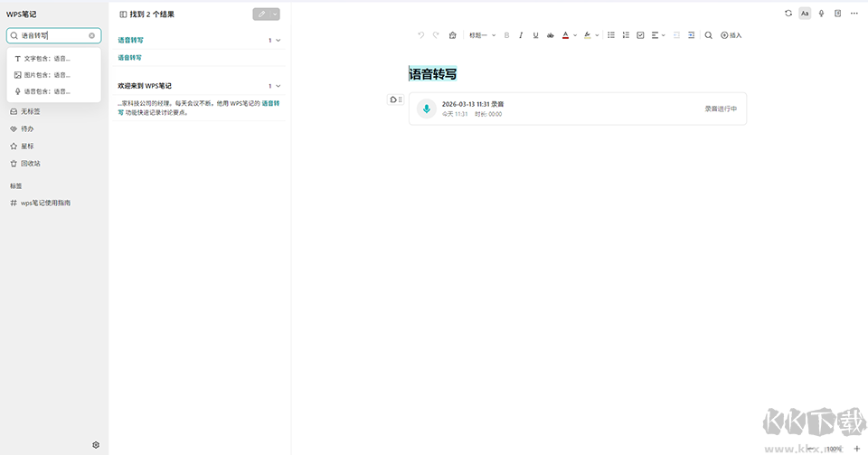
Task: Click the undo arrow
Action: point(420,35)
